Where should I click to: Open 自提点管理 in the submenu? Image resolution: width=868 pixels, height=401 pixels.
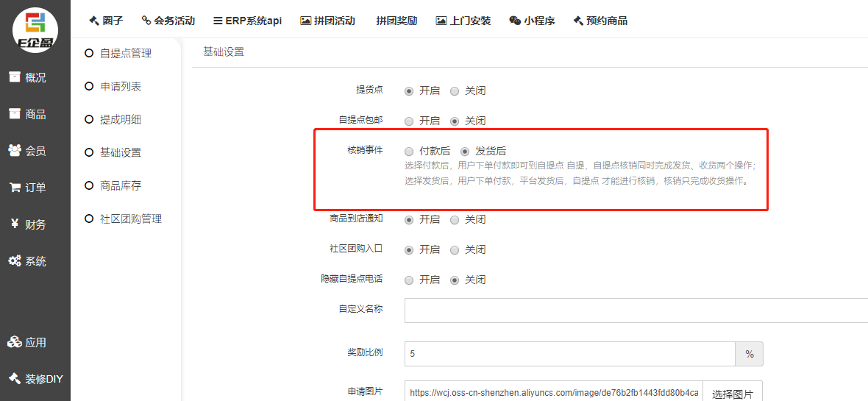pos(125,53)
